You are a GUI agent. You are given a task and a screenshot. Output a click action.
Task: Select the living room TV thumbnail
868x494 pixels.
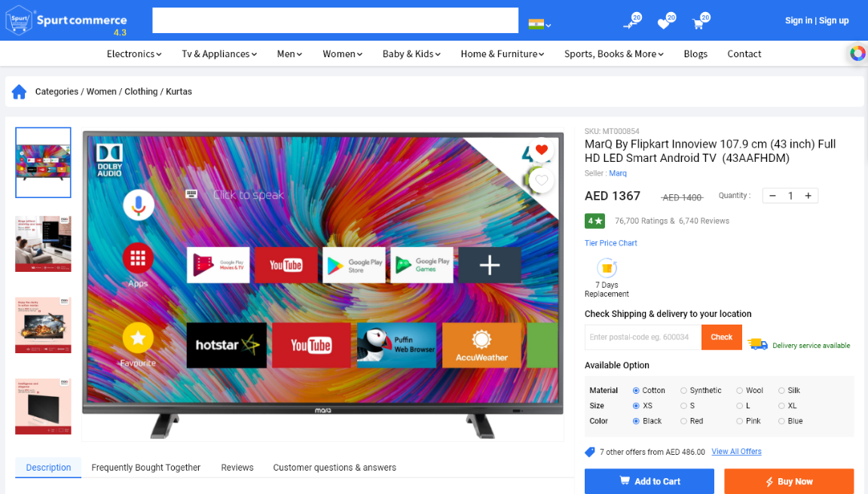43,243
